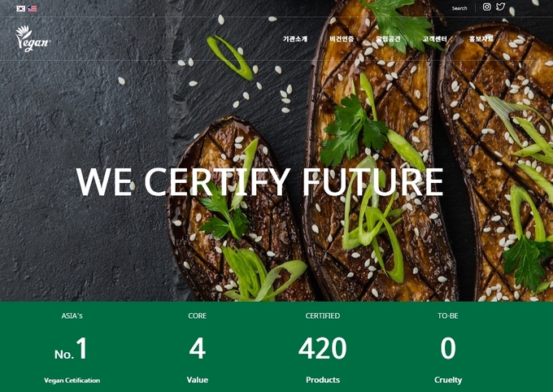Click the WE CERTIFY FUTURE headline
This screenshot has height=392, width=553.
(x=259, y=181)
